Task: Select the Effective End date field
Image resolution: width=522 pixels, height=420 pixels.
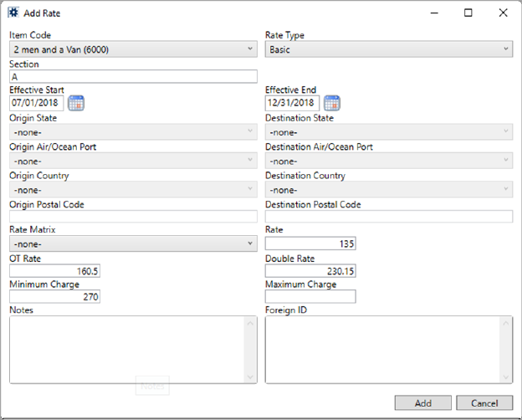Action: pyautogui.click(x=292, y=103)
